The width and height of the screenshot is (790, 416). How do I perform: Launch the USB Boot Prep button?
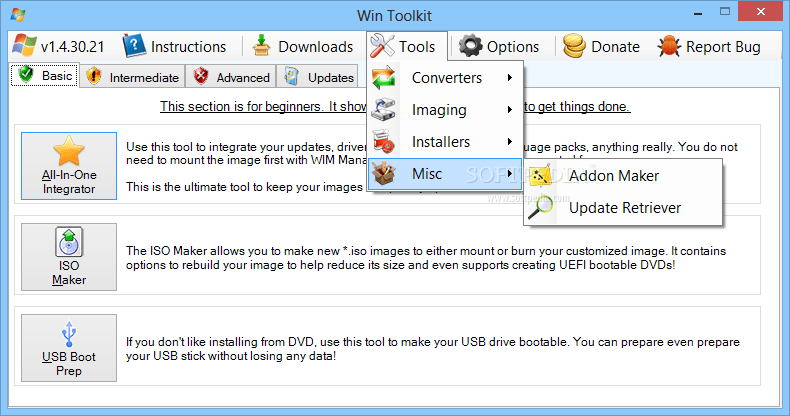pos(69,348)
